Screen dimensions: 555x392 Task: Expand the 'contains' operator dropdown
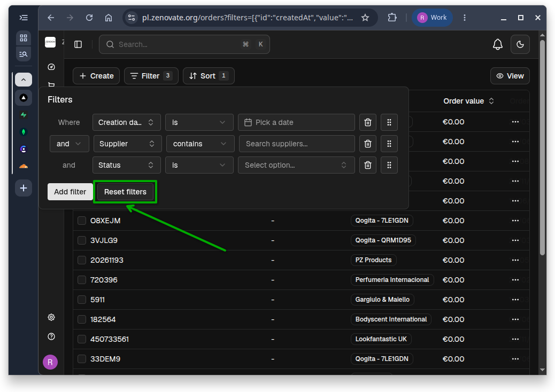click(200, 144)
